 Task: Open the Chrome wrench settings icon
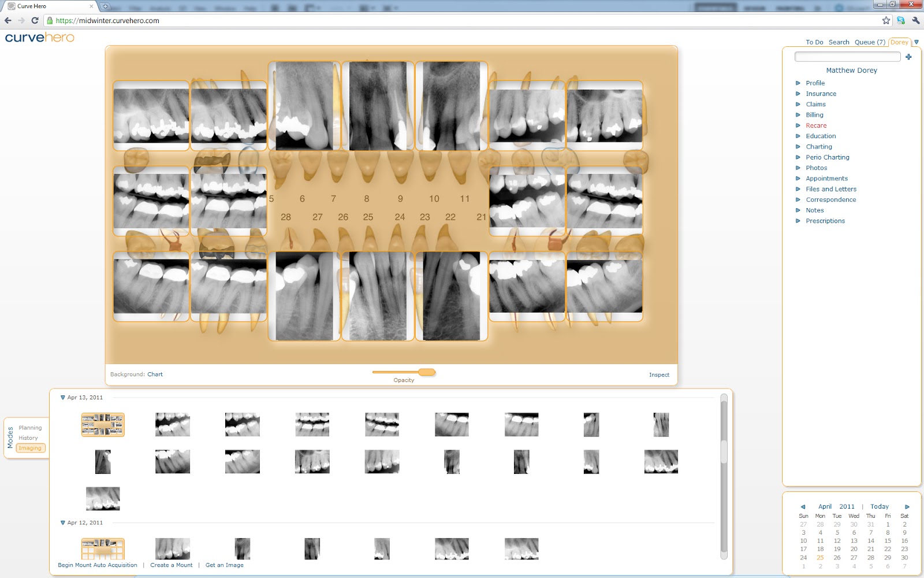pyautogui.click(x=917, y=19)
